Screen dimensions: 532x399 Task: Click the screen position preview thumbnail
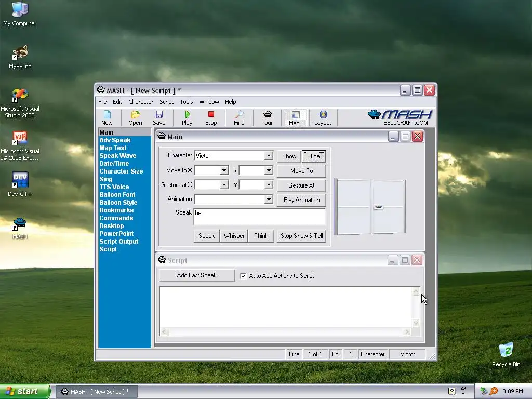coord(370,207)
